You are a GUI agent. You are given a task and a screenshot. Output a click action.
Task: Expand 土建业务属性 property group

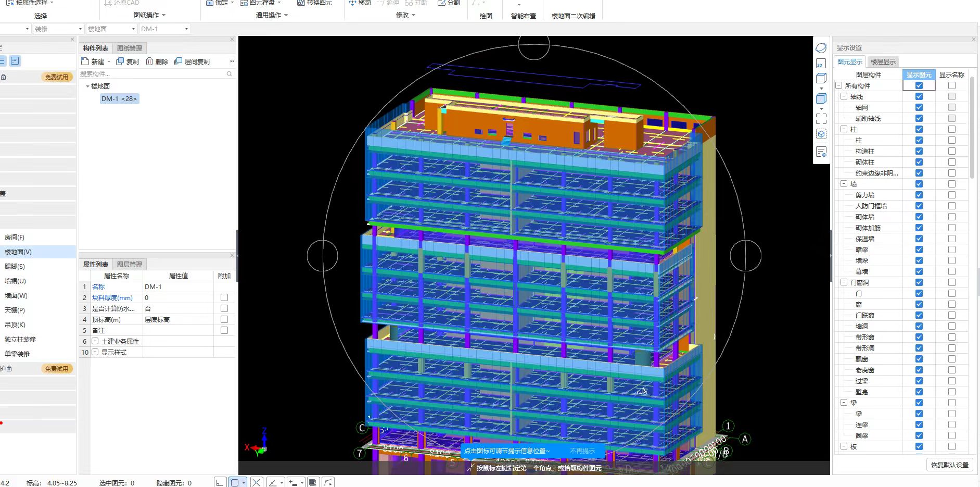pos(95,341)
